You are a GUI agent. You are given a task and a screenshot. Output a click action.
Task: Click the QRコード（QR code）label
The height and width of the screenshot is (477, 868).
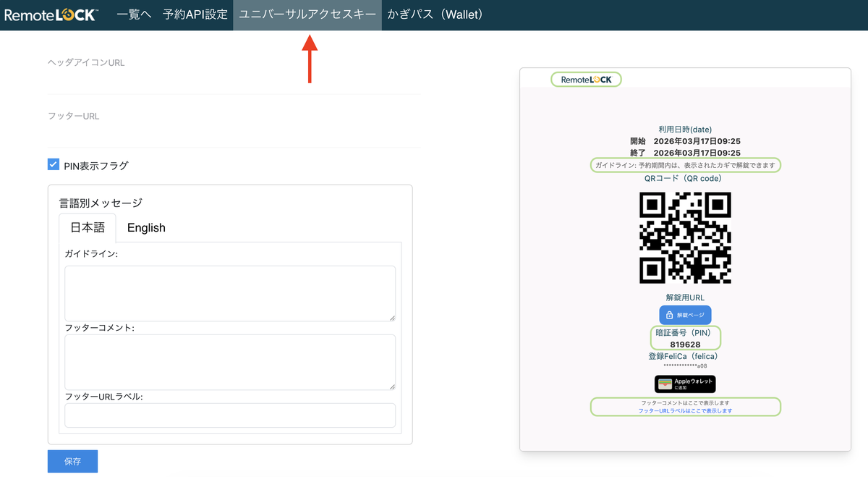(x=683, y=178)
